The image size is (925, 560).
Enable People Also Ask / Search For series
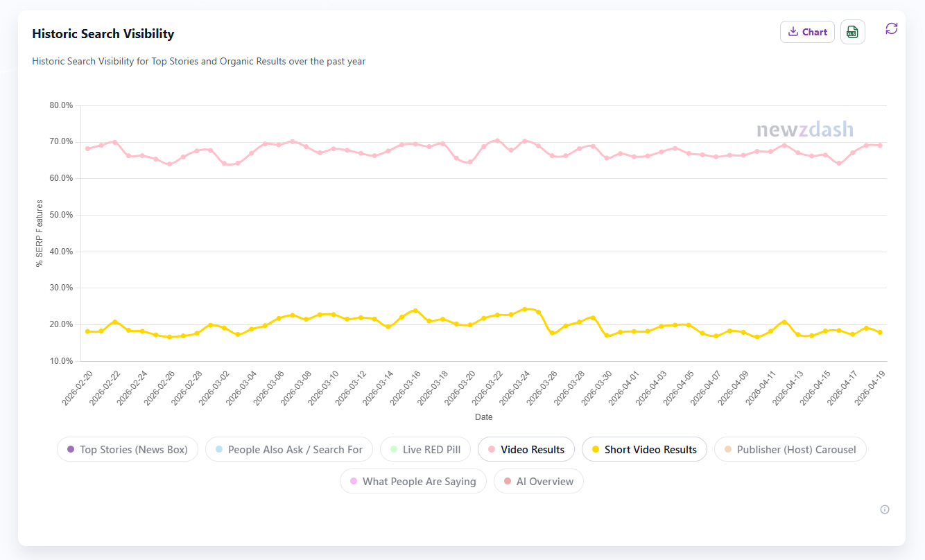tap(288, 449)
